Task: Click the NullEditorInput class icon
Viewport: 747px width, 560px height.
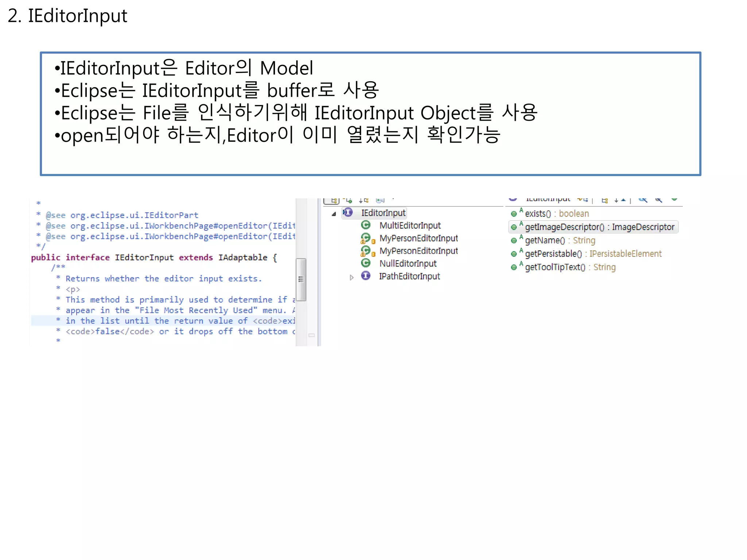Action: [366, 263]
